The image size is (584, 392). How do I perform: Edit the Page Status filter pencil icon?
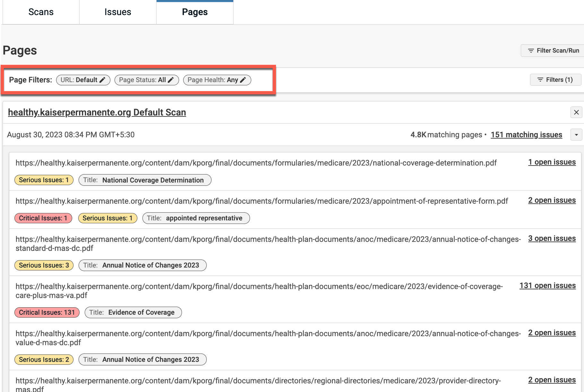tap(171, 80)
